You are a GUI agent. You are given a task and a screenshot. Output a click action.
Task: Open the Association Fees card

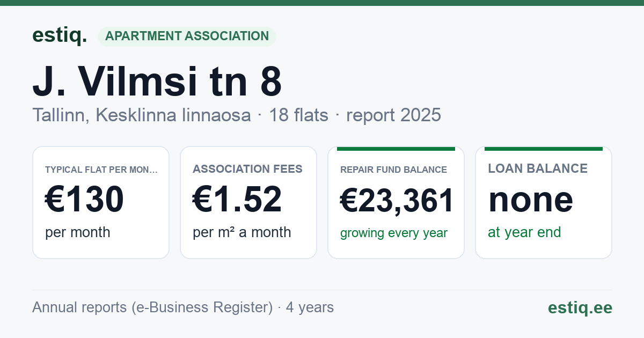(x=248, y=203)
